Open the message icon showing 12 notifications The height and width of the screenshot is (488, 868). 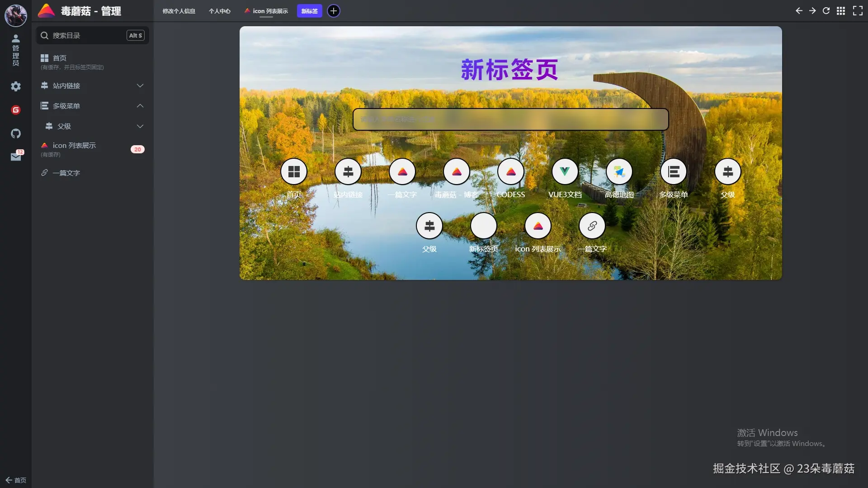click(x=16, y=156)
